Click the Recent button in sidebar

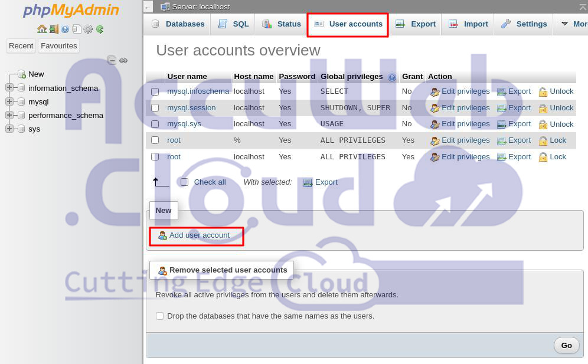pos(21,46)
